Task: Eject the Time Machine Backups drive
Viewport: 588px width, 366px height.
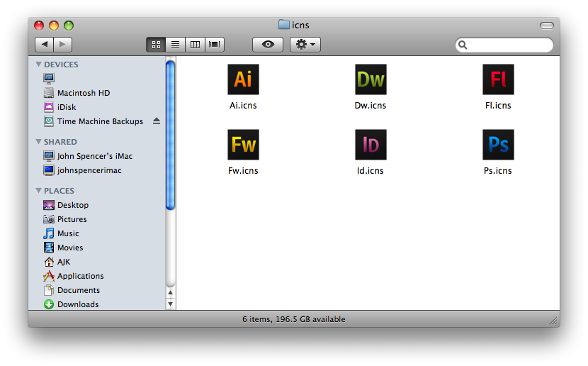Action: coord(157,121)
